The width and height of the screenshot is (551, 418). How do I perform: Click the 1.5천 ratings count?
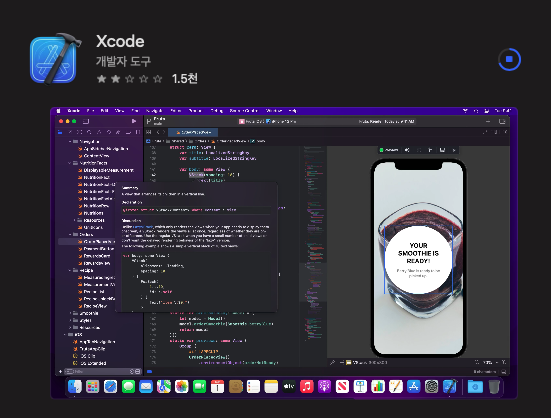[x=184, y=79]
